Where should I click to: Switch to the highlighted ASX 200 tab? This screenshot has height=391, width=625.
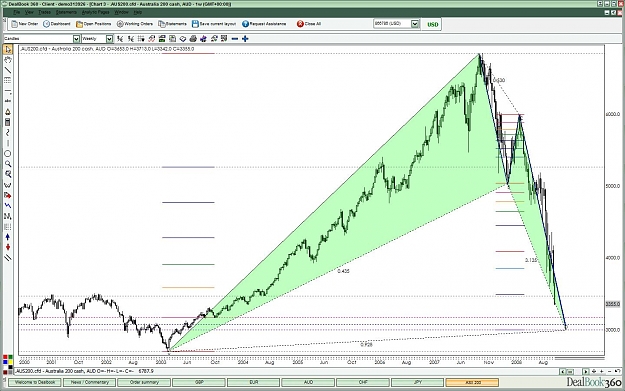pos(472,382)
